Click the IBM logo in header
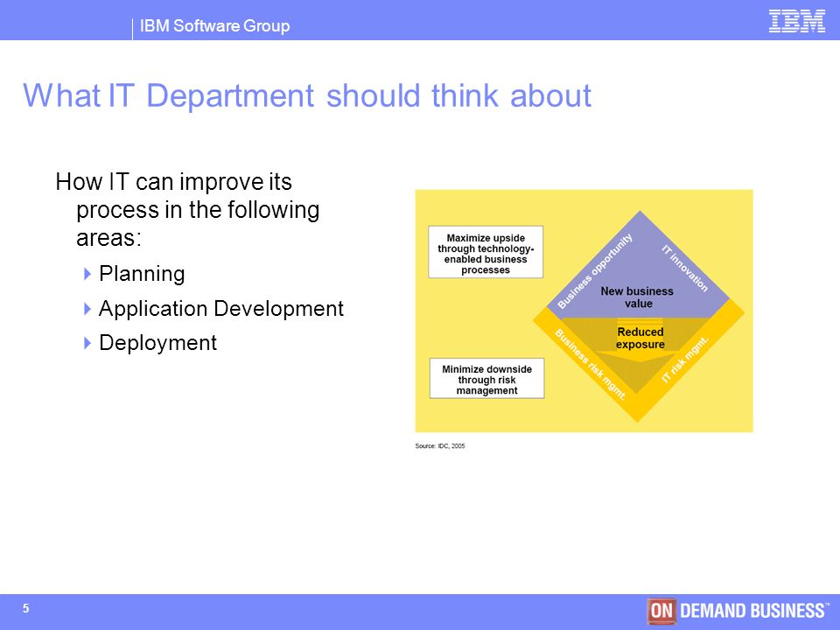840x630 pixels. coord(796,21)
